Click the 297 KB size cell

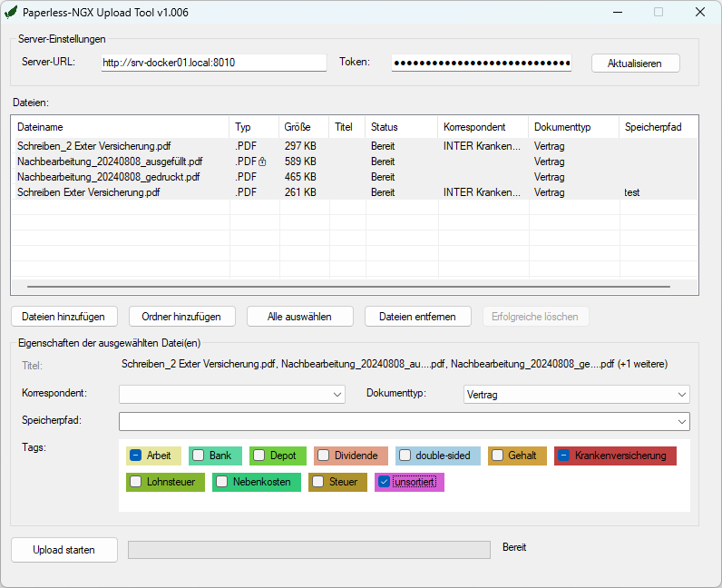[300, 146]
